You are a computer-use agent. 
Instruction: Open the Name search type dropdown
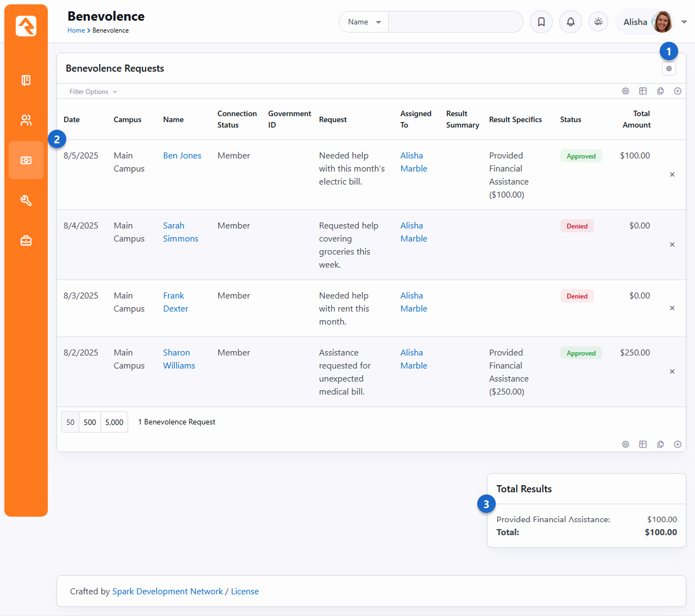pyautogui.click(x=364, y=22)
